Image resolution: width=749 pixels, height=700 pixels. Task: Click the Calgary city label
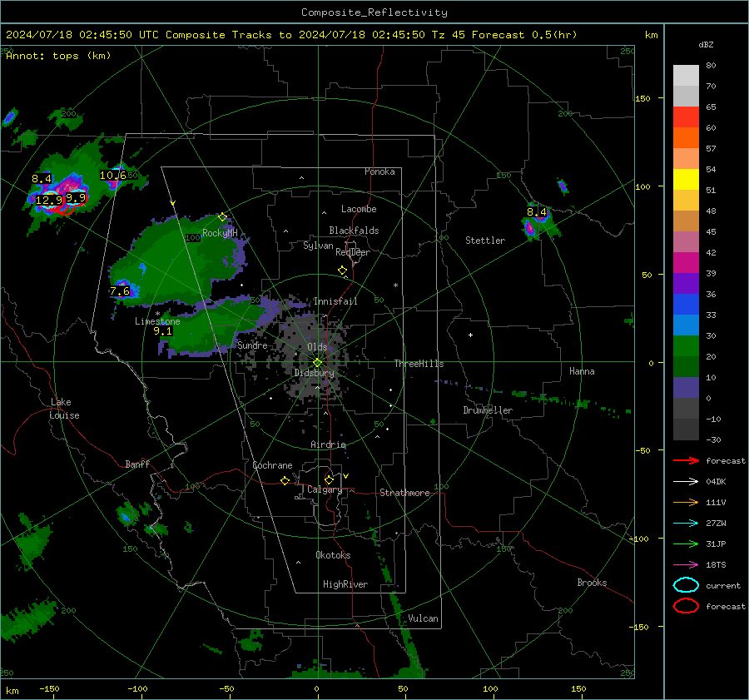click(x=325, y=489)
